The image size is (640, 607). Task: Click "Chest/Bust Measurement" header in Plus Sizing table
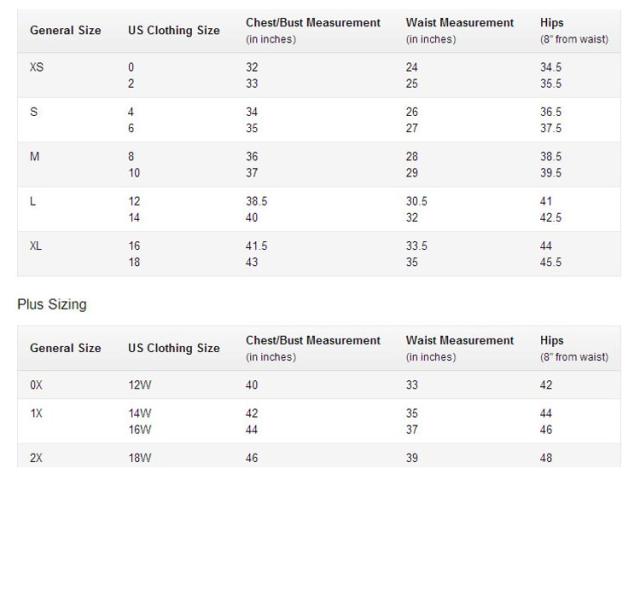[313, 341]
